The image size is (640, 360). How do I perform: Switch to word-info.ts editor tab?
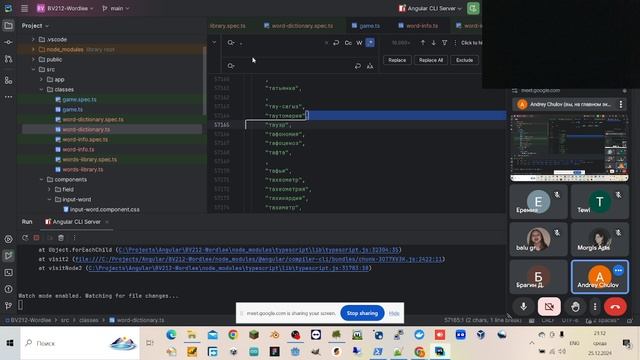point(418,26)
